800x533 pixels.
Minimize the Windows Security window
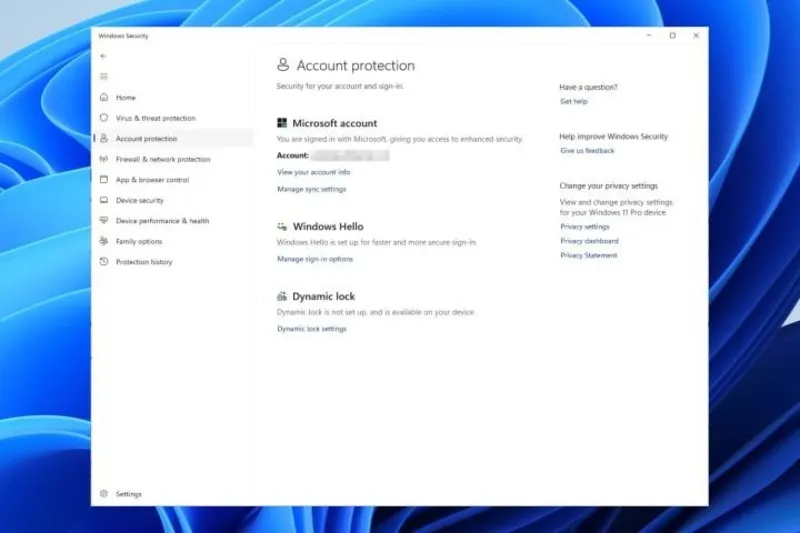[x=649, y=36]
